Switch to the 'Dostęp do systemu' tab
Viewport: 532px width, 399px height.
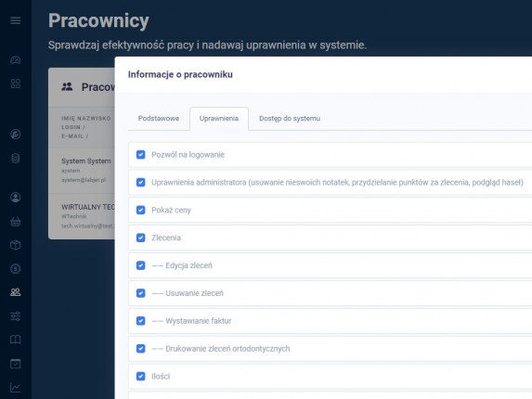pyautogui.click(x=290, y=119)
